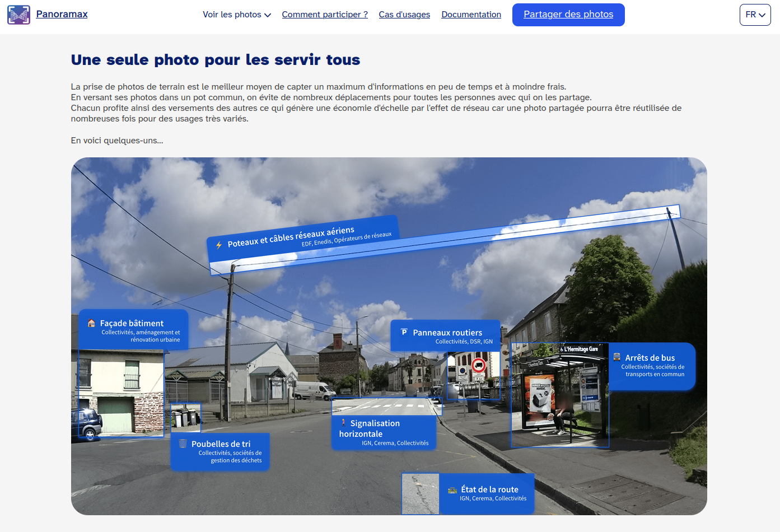Image resolution: width=780 pixels, height=532 pixels.
Task: Click the text IGN, Cerema, Collectivités under État de la route
Action: click(x=493, y=498)
